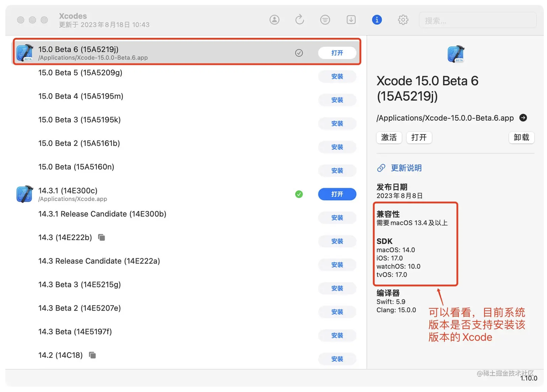Click the Xcode 14.3.1 app icon in the list
The image size is (547, 392).
[25, 194]
